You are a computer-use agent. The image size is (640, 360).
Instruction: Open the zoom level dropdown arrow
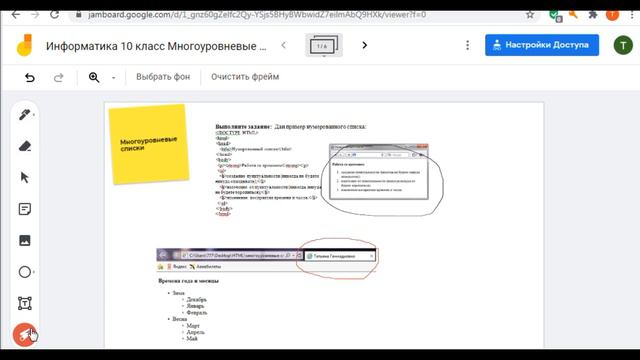coord(113,78)
